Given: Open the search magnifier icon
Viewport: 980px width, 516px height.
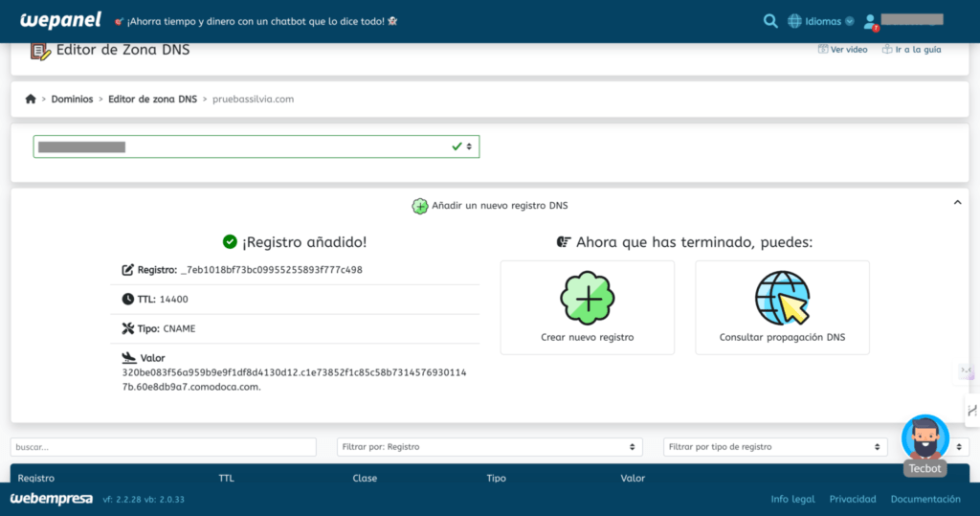Looking at the screenshot, I should (x=770, y=21).
